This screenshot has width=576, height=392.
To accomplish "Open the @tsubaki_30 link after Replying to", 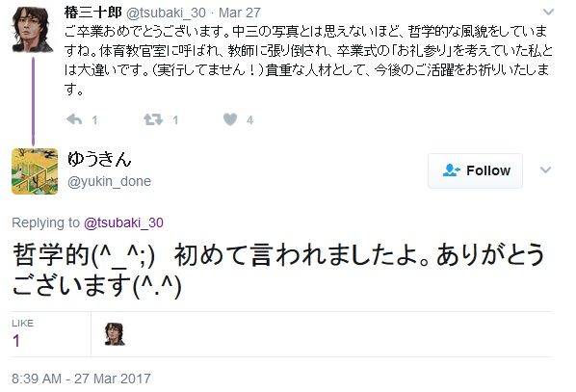I will [x=124, y=222].
